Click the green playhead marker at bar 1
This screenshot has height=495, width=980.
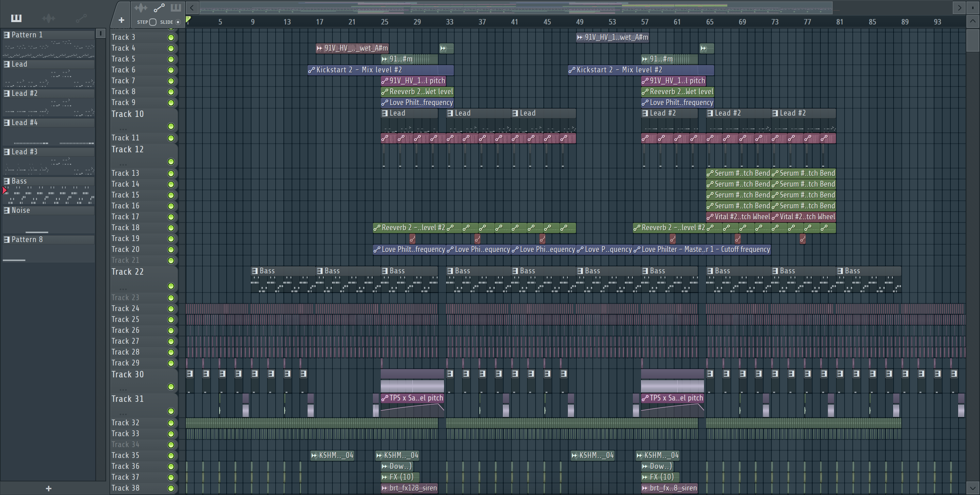pyautogui.click(x=188, y=19)
